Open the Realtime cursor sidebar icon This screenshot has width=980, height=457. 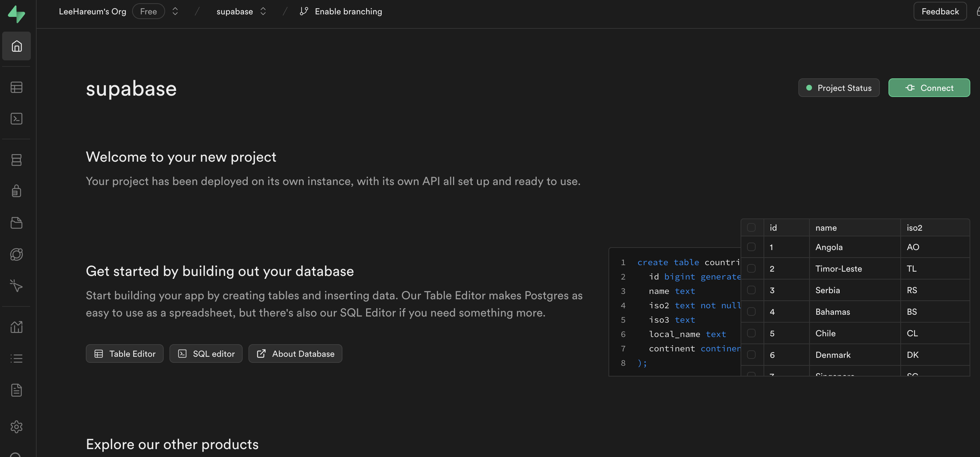pyautogui.click(x=17, y=286)
